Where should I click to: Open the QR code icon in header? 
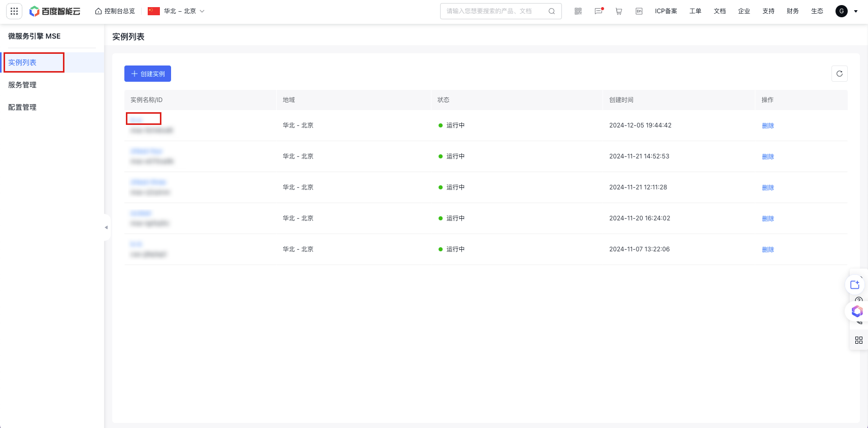tap(578, 11)
